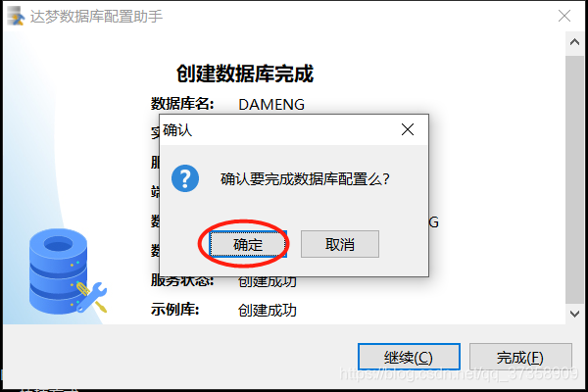Click the wrench and screwdriver graphic
The width and height of the screenshot is (588, 392).
click(92, 298)
